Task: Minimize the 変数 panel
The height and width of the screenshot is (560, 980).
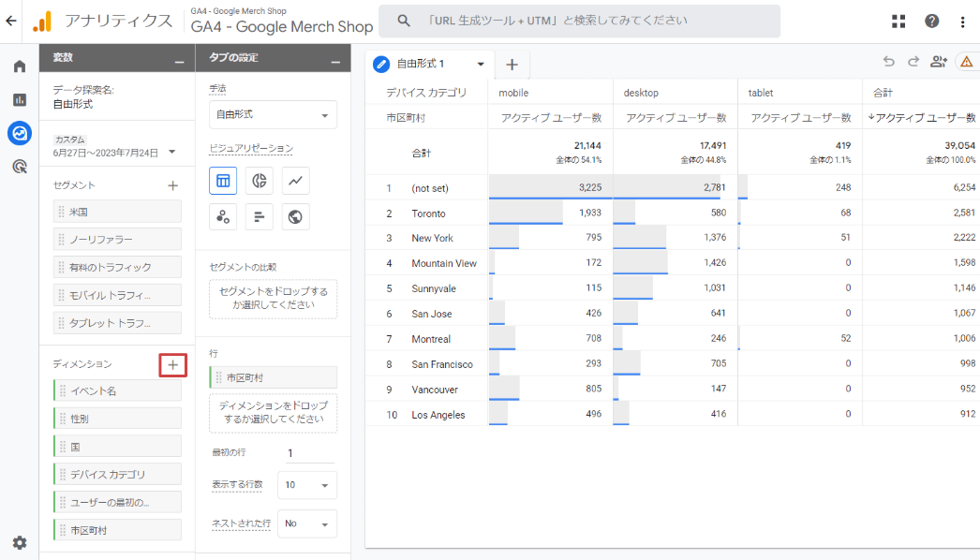Action: 179,62
